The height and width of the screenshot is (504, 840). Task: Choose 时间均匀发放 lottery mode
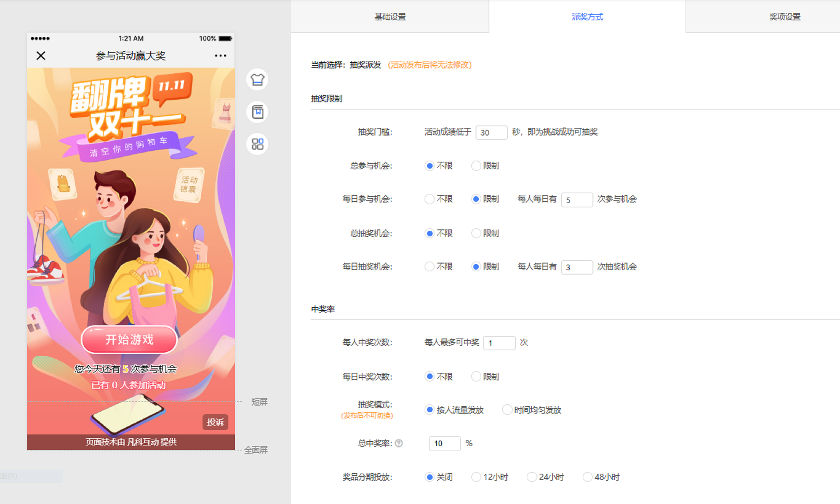507,410
